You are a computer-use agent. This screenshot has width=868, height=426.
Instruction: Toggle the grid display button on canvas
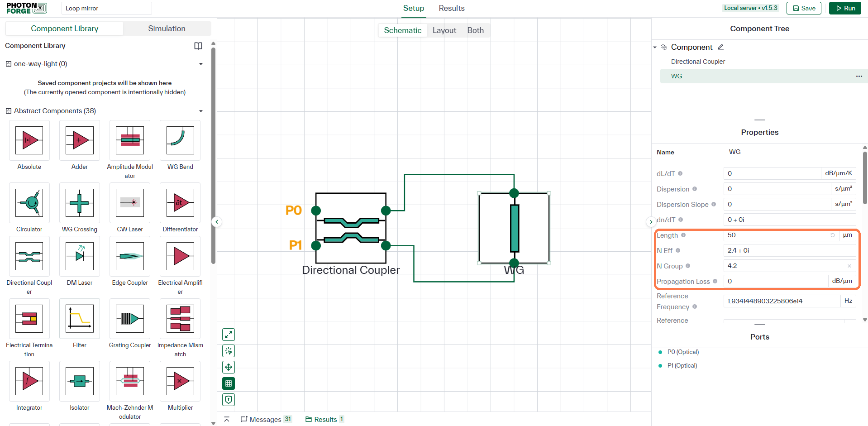[229, 383]
